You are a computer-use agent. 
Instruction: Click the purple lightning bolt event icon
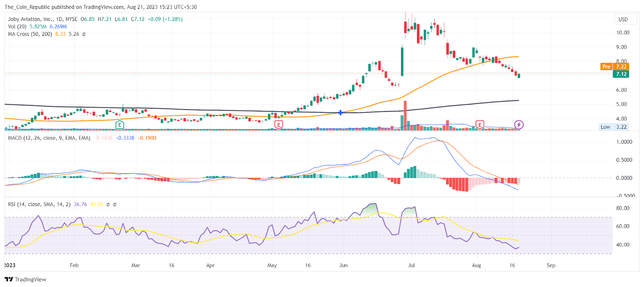(x=519, y=125)
